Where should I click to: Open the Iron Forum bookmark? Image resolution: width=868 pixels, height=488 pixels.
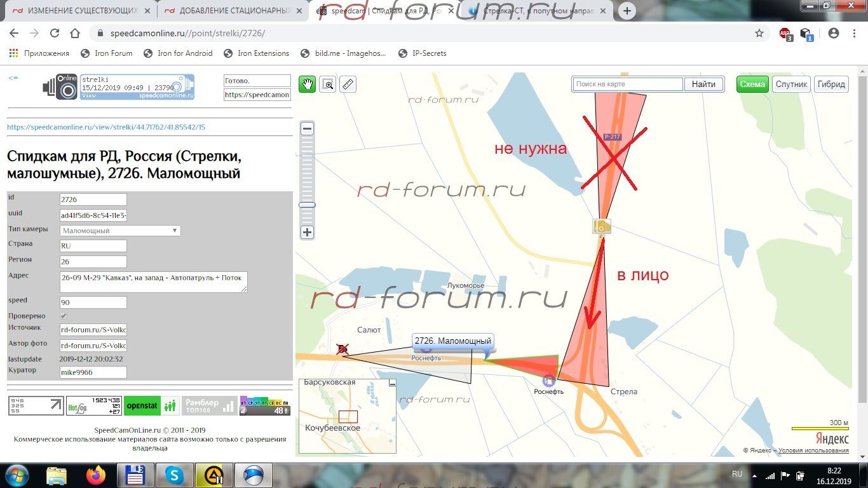pyautogui.click(x=107, y=53)
